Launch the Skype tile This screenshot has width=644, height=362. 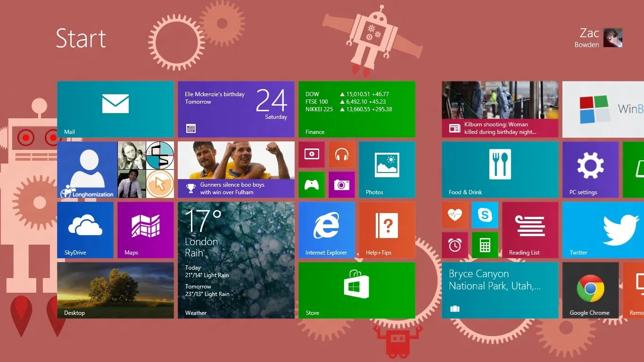(x=485, y=215)
